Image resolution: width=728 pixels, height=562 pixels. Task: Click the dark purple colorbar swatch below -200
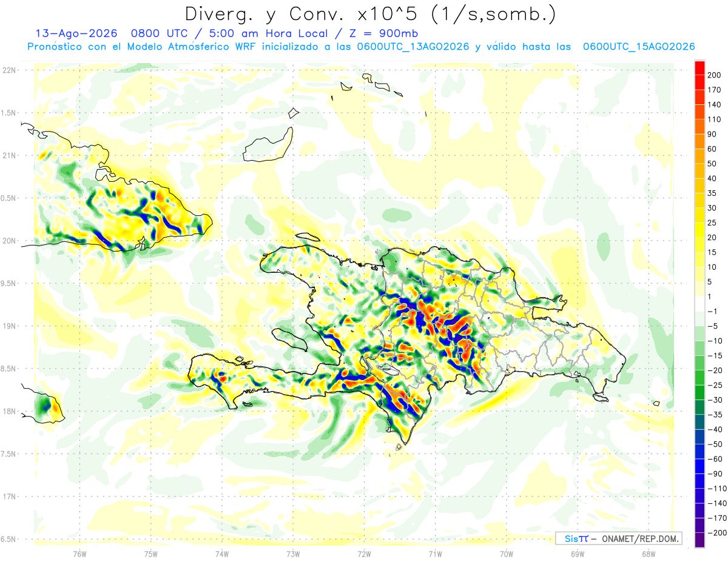699,540
